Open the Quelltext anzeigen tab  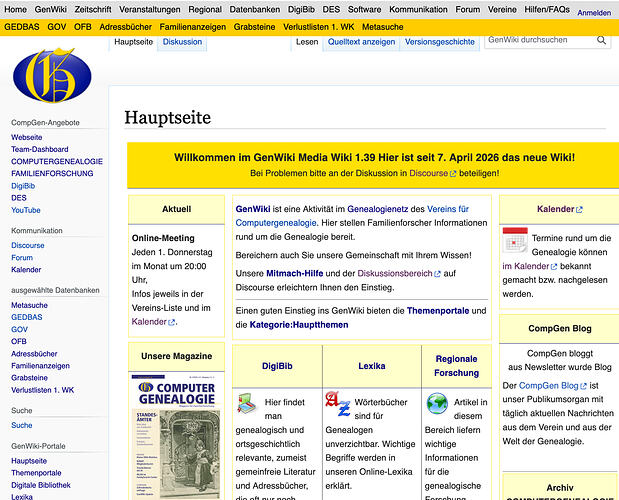click(x=361, y=42)
